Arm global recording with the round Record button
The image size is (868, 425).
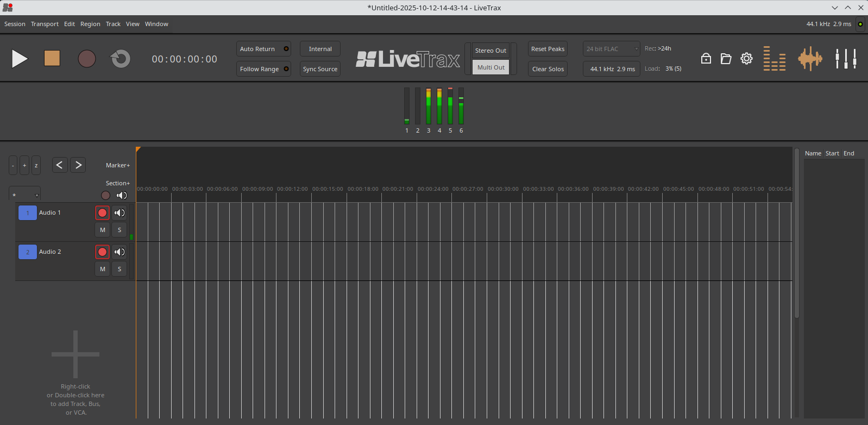point(87,59)
